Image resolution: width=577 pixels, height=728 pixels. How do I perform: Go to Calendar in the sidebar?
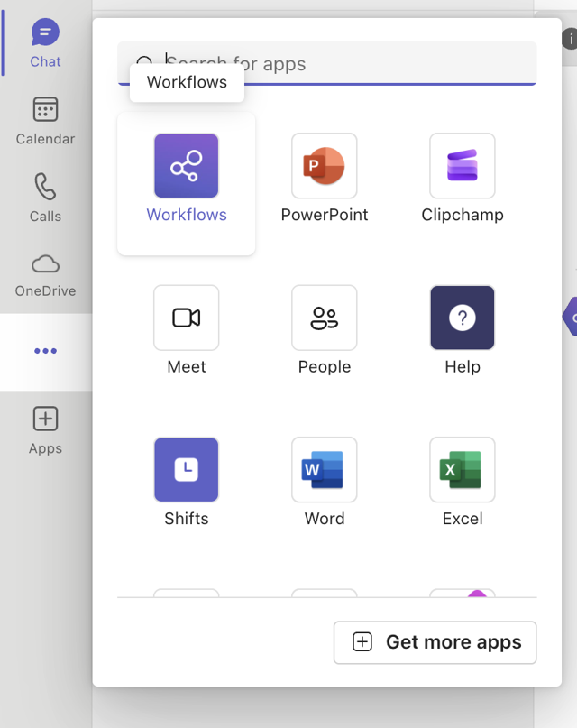(45, 121)
